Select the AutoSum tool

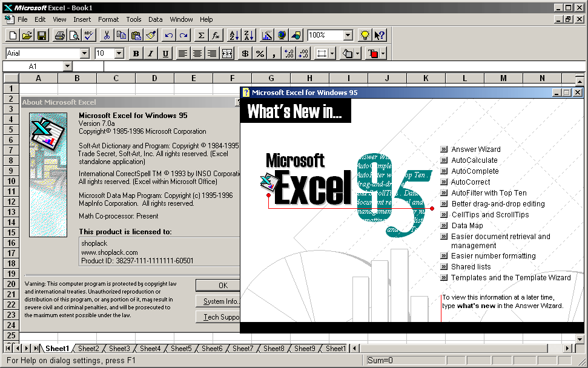point(201,35)
